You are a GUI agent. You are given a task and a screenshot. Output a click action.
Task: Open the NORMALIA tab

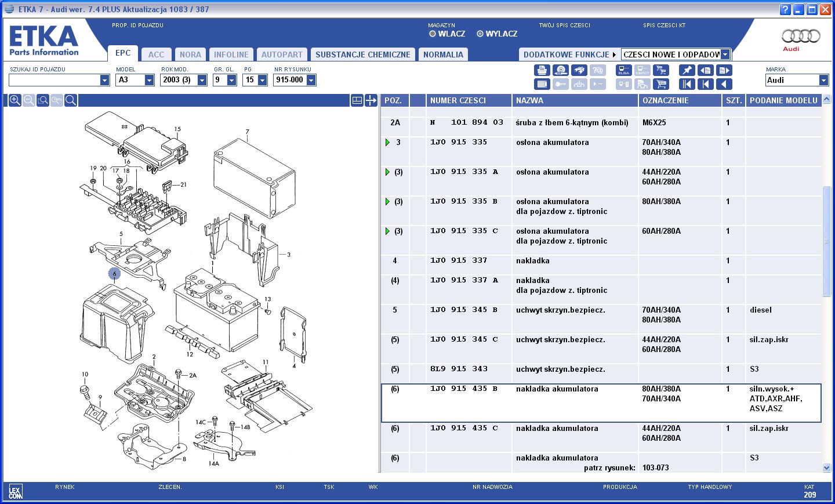pos(443,55)
